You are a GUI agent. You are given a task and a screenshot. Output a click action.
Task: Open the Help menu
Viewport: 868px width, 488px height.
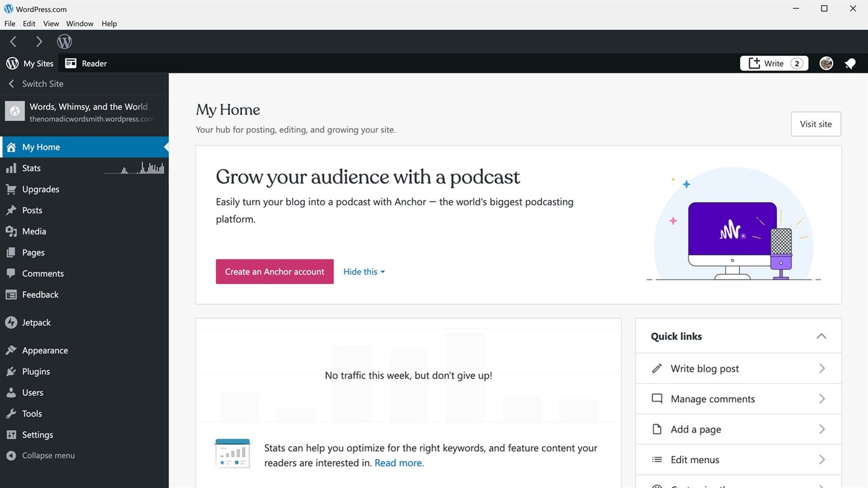click(109, 23)
